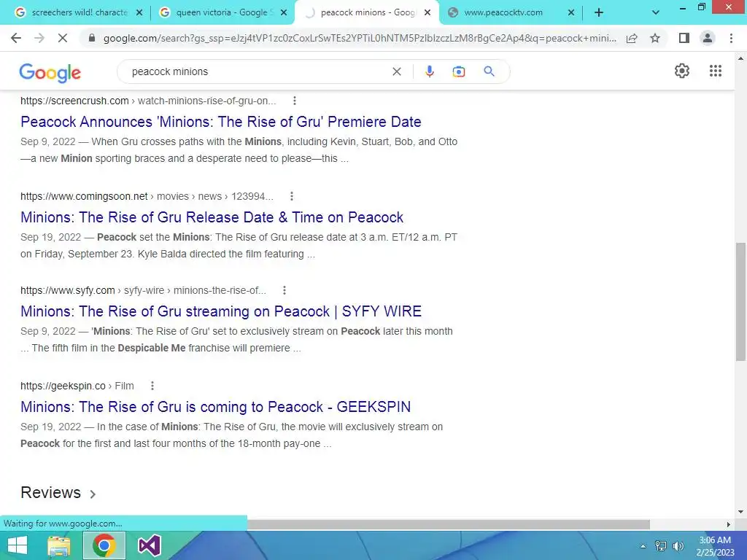
Task: Open the volume control in the tray
Action: point(678,546)
